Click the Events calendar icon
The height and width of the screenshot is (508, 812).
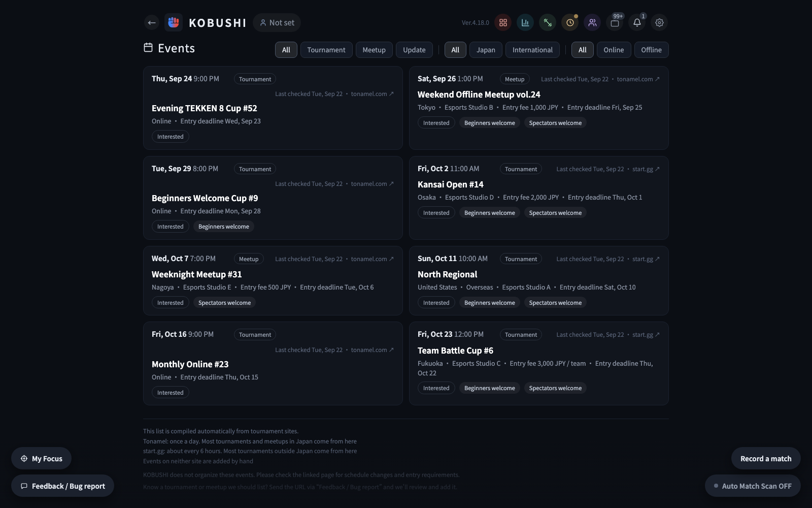tap(148, 47)
